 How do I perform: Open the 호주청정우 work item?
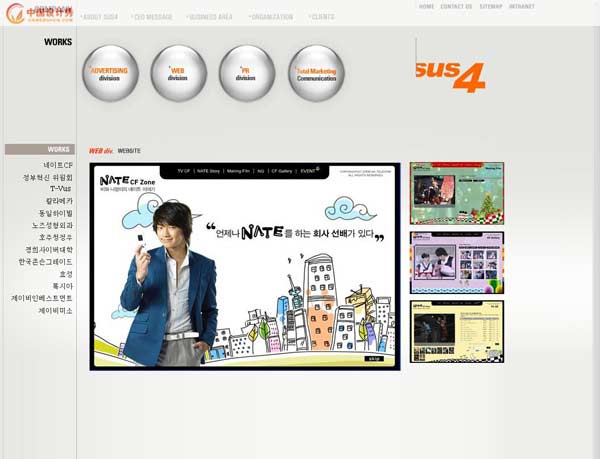click(x=55, y=238)
